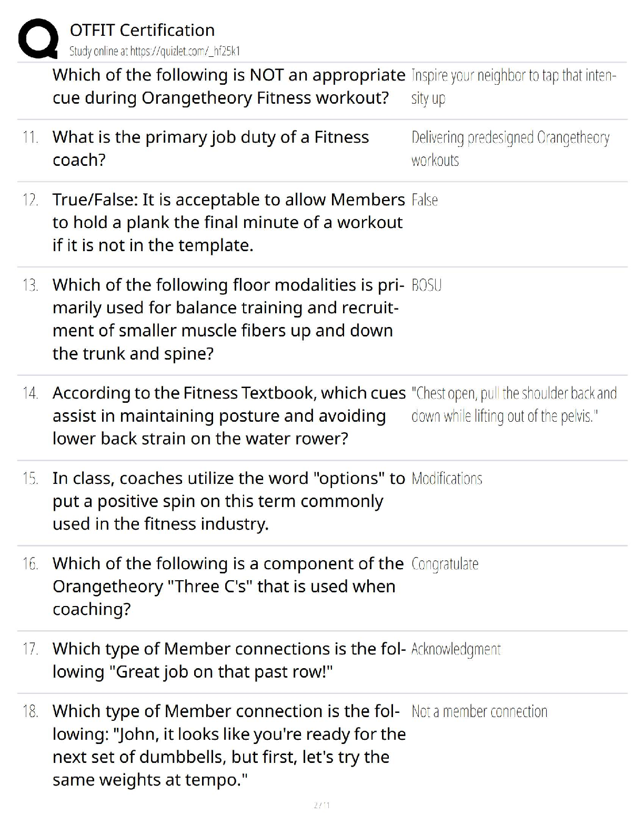Viewport: 644px width, 834px height.
Task: Click the 'BOSU' answer
Action: coord(427,285)
